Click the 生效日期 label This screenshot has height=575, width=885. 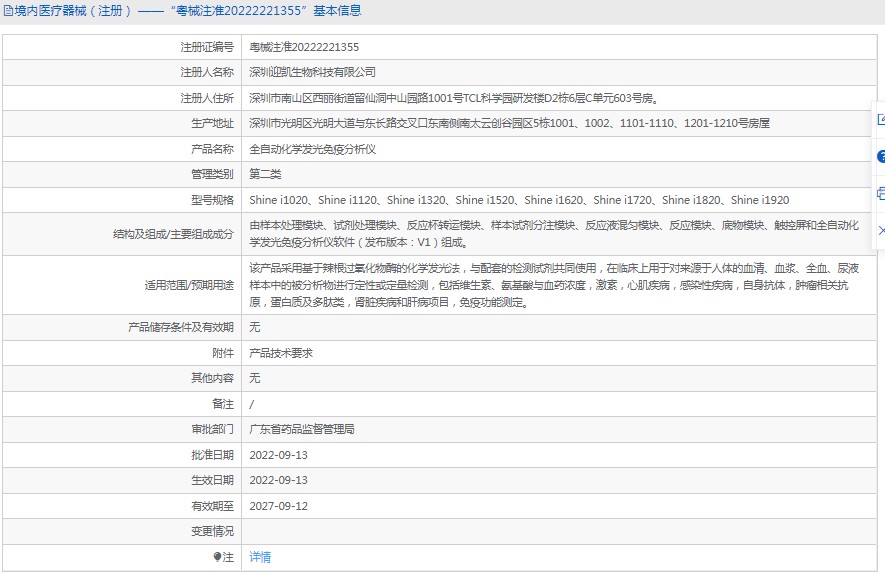tap(212, 480)
